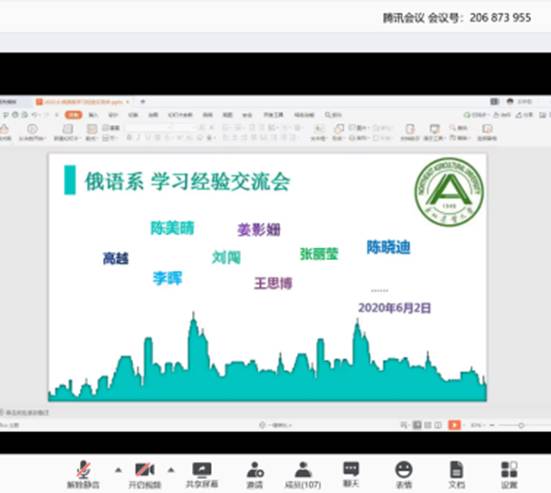Viewport: 551px width, 493px height.
Task: Add a new document tab with plus
Action: click(143, 102)
